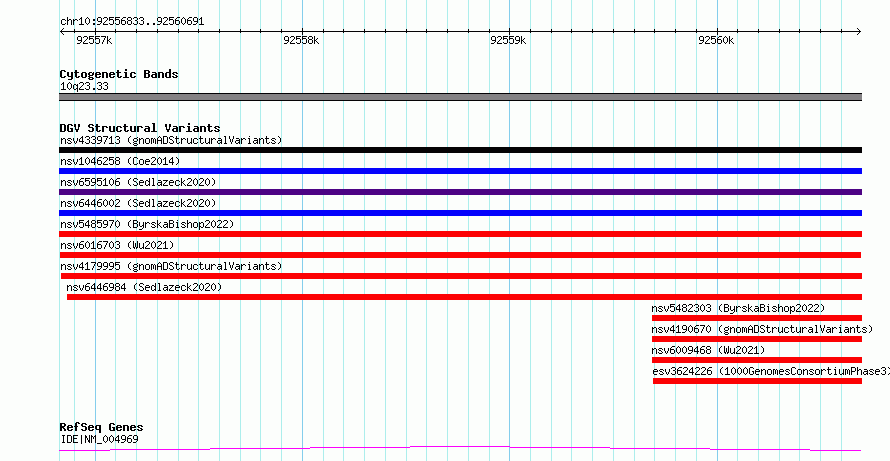
Task: Click the RefSeq Genes track title
Action: 101,427
